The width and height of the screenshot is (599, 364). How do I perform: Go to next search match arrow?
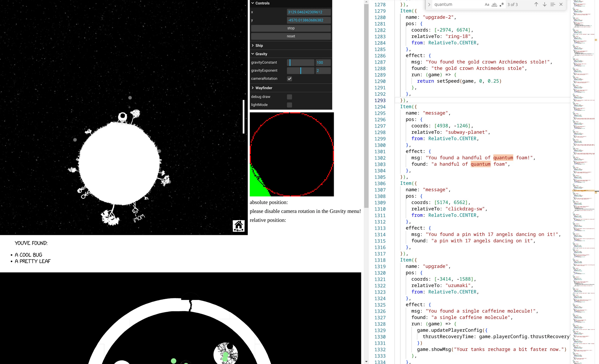click(x=544, y=5)
